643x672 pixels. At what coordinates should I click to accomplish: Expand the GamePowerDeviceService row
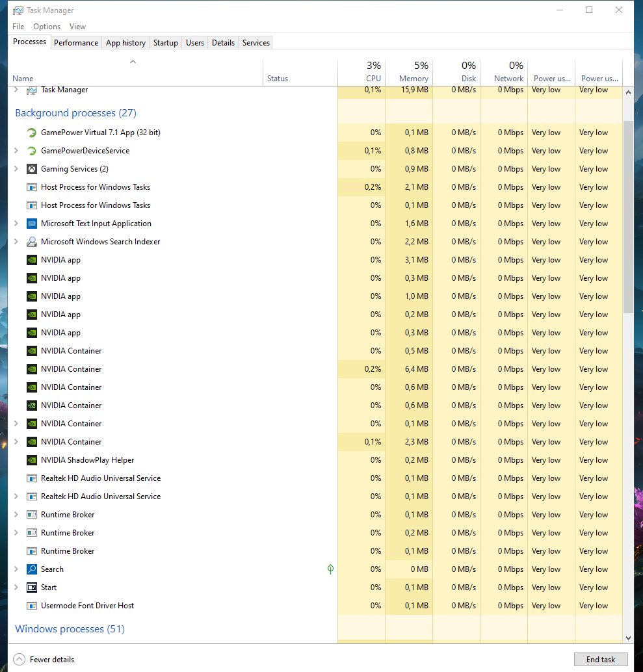(16, 150)
